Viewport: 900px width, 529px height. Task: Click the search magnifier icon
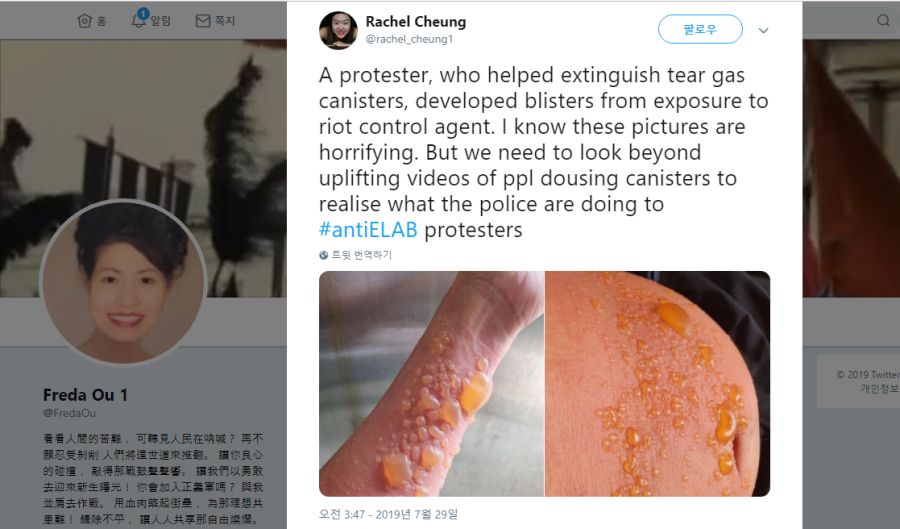(883, 21)
